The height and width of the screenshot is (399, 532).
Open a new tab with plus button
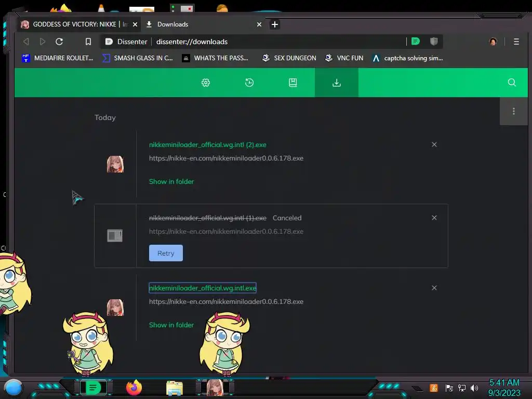[275, 24]
